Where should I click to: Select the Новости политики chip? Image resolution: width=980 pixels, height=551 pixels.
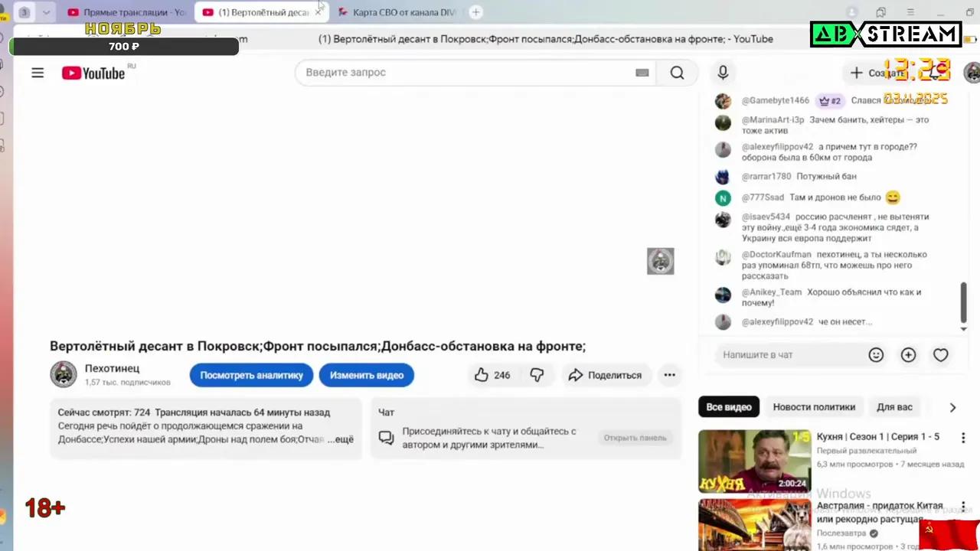pyautogui.click(x=814, y=407)
